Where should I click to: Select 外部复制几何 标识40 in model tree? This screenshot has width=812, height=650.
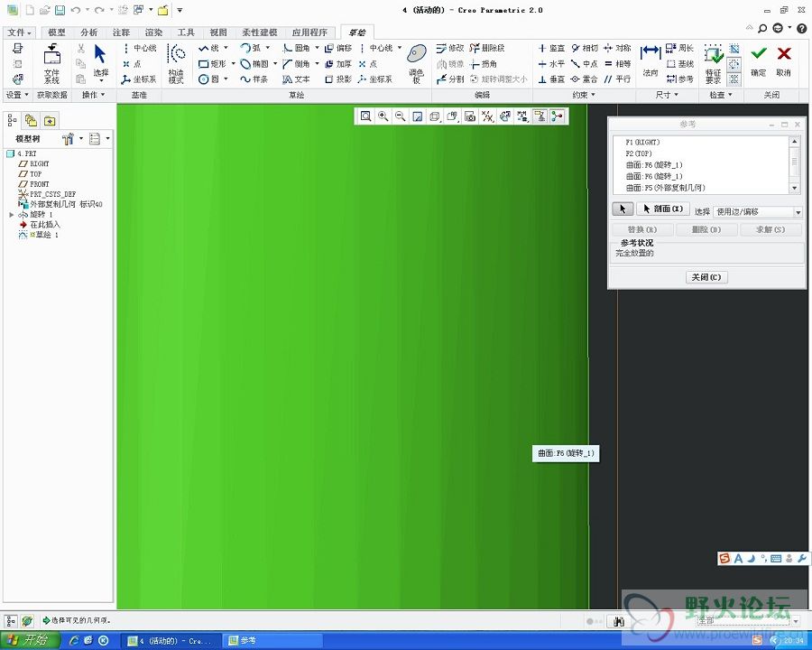point(60,204)
